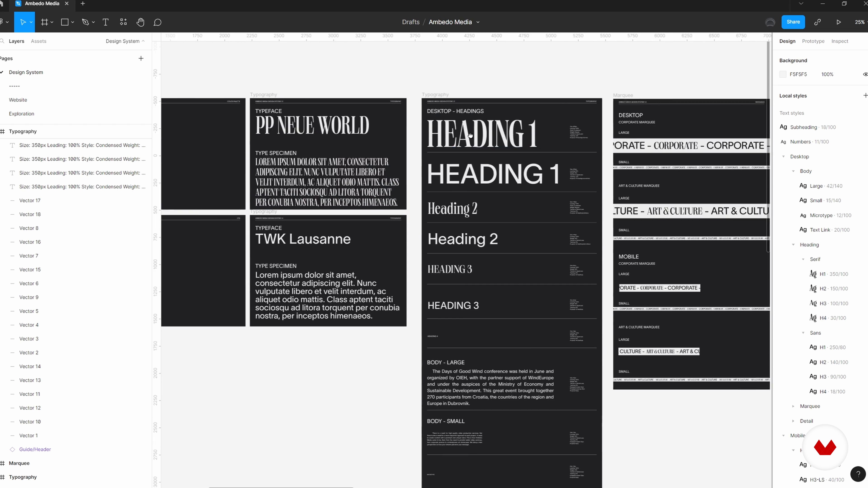
Task: Select the Rectangle shape tool
Action: 65,22
